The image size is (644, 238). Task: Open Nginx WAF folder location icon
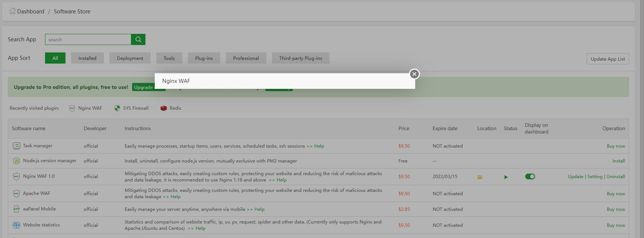click(480, 177)
